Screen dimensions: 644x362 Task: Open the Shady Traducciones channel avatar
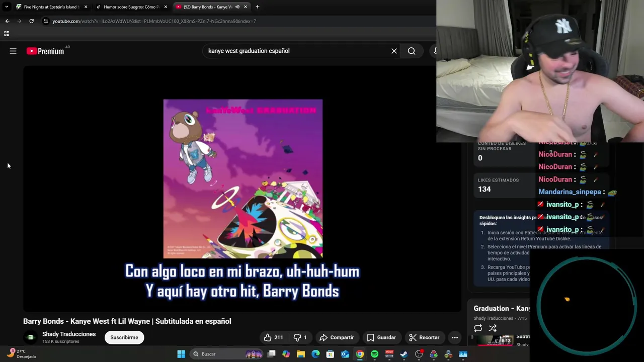tap(31, 337)
